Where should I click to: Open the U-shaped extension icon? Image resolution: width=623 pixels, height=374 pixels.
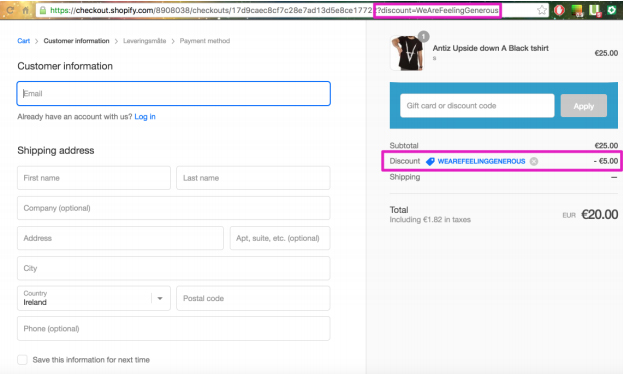click(594, 10)
